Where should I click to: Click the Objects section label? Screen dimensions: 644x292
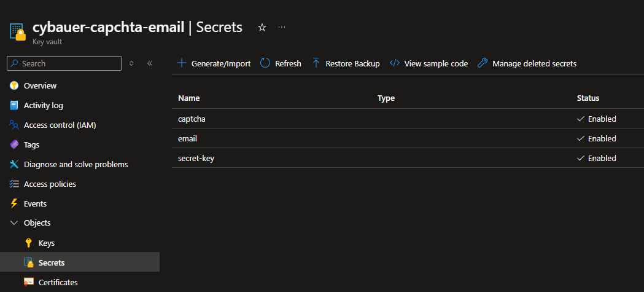click(x=37, y=223)
